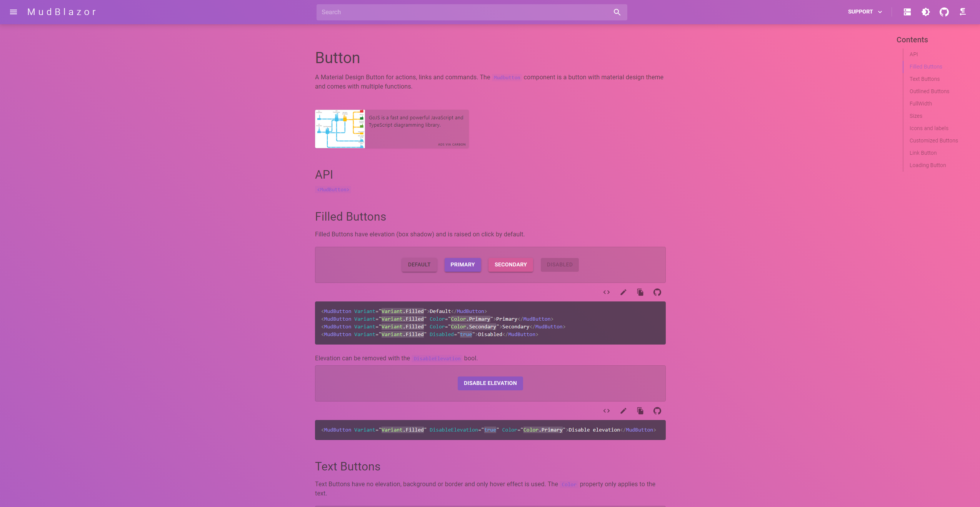Click the SECONDARY filled demo button
Image resolution: width=980 pixels, height=507 pixels.
(x=510, y=264)
